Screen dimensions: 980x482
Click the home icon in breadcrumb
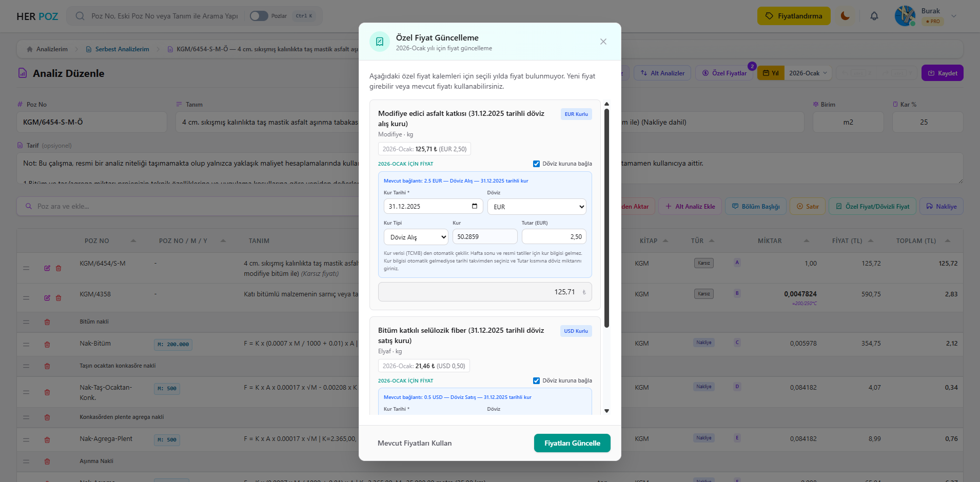tap(30, 49)
